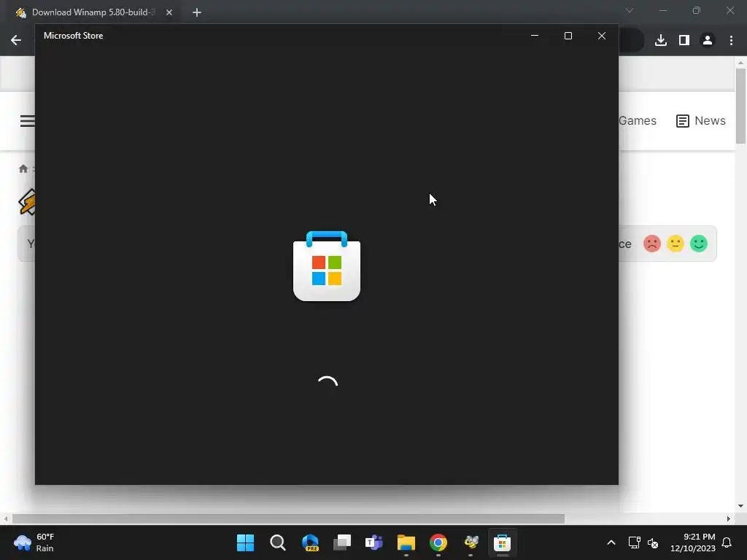
Task: Open network status tray icon
Action: tap(634, 542)
